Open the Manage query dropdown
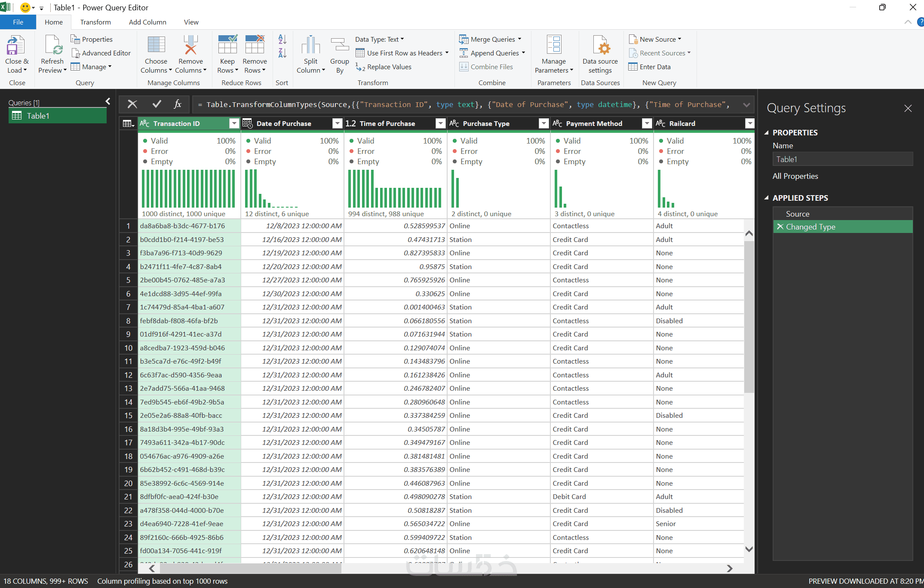This screenshot has width=924, height=588. (x=91, y=67)
